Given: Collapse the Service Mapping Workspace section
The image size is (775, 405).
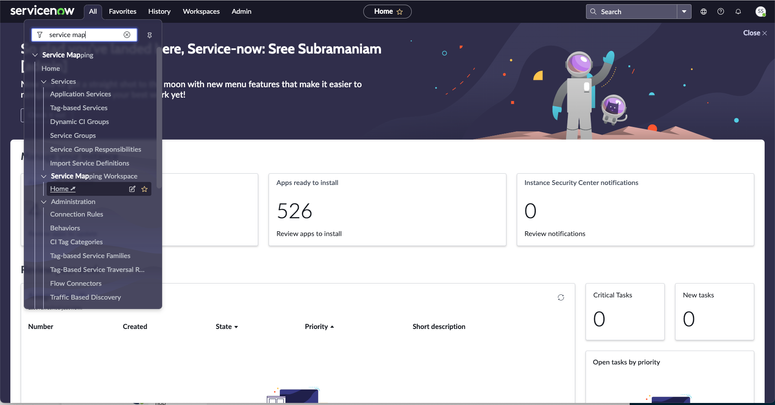Looking at the screenshot, I should (43, 176).
